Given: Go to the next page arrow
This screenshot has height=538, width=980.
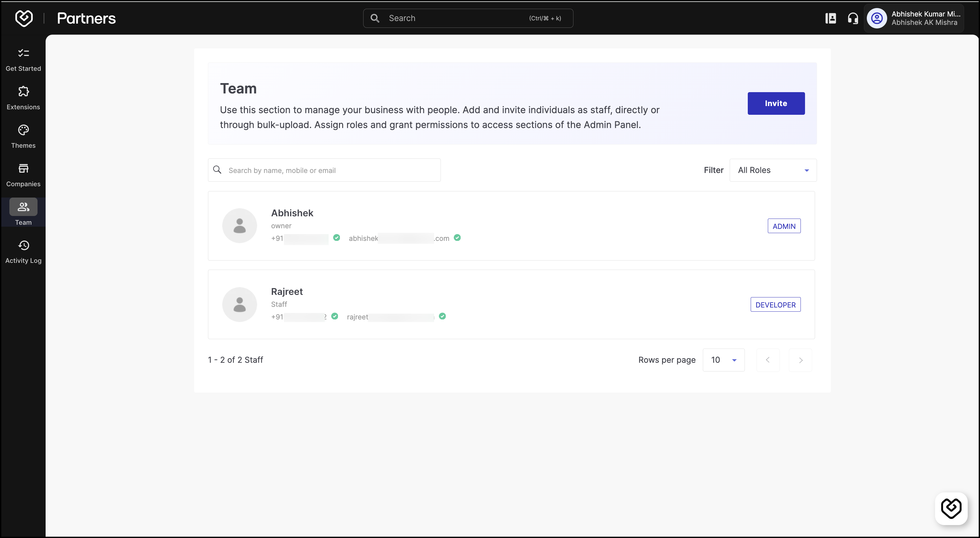Looking at the screenshot, I should [800, 360].
